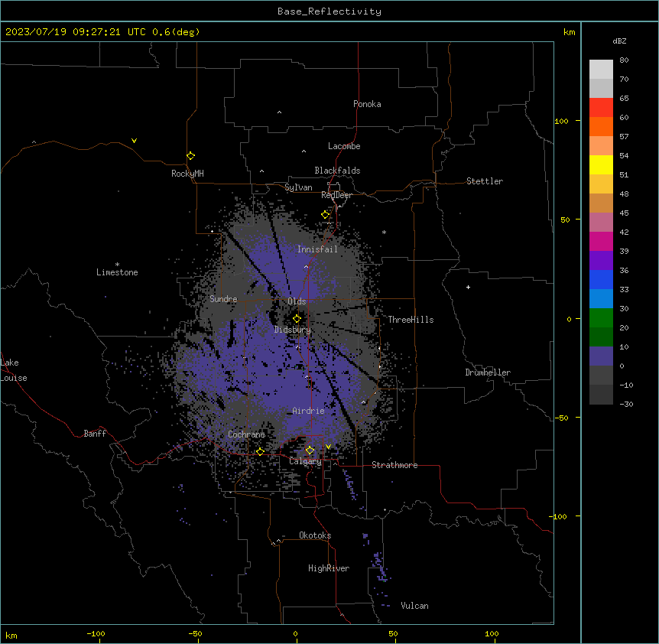Click the slate-blue 10 dBZ legend color
Viewport: 659px width, 644px height.
click(x=601, y=356)
